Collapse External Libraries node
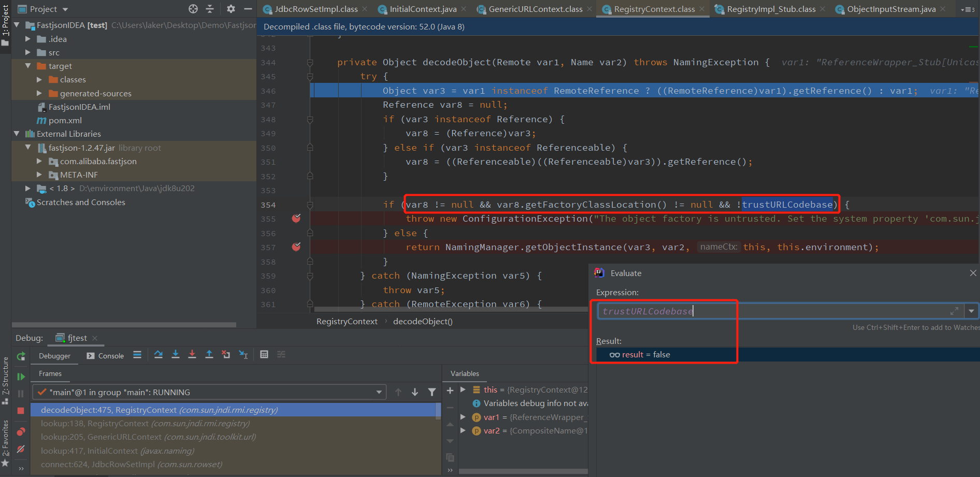 (17, 134)
